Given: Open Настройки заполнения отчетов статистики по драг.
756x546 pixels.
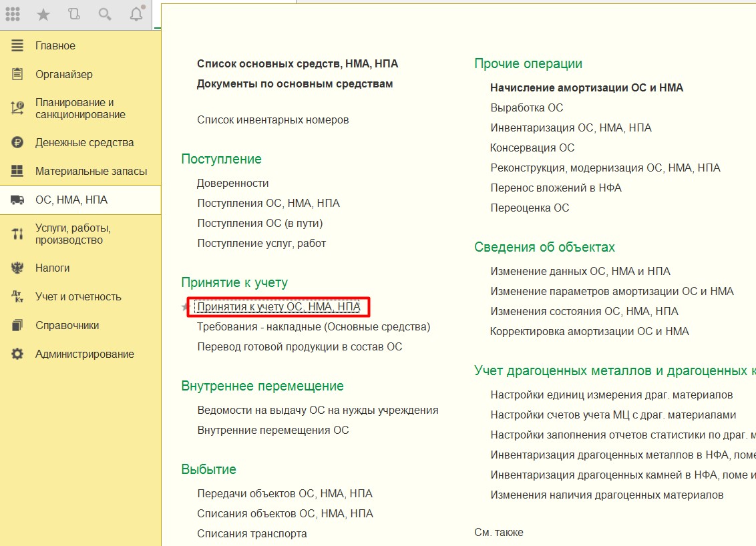Looking at the screenshot, I should point(623,435).
